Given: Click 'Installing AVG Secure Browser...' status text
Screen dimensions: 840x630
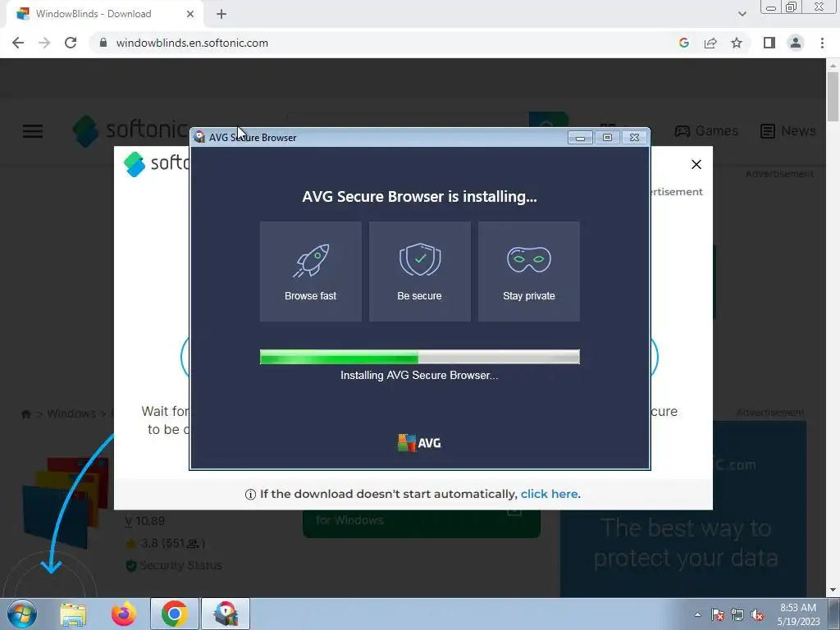Looking at the screenshot, I should coord(419,375).
